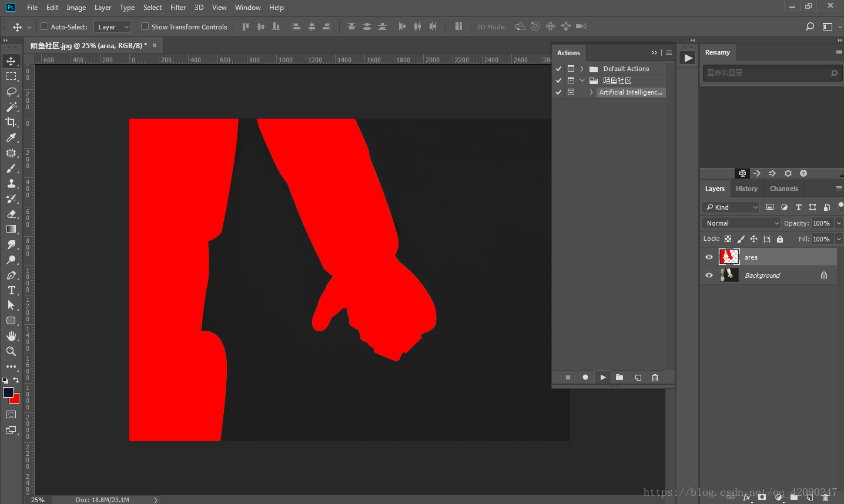Collapse the 陌鱼社区 action set
Screen dimensions: 844x504
582,80
